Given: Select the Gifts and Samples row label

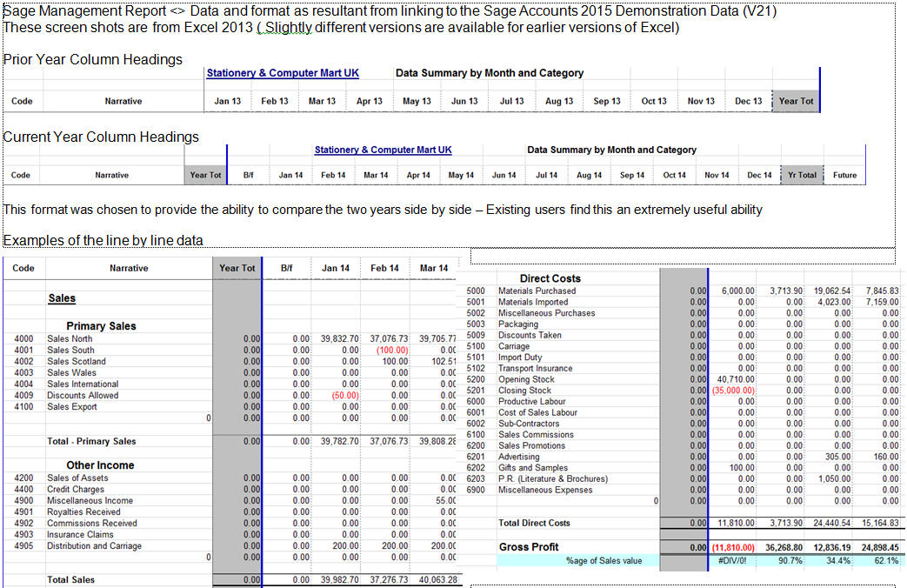Looking at the screenshot, I should pyautogui.click(x=533, y=468).
